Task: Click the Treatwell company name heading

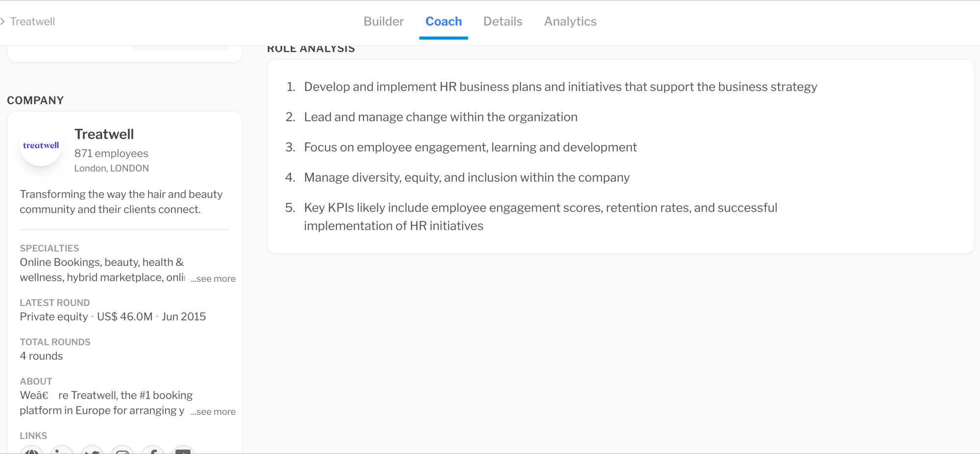Action: 104,134
